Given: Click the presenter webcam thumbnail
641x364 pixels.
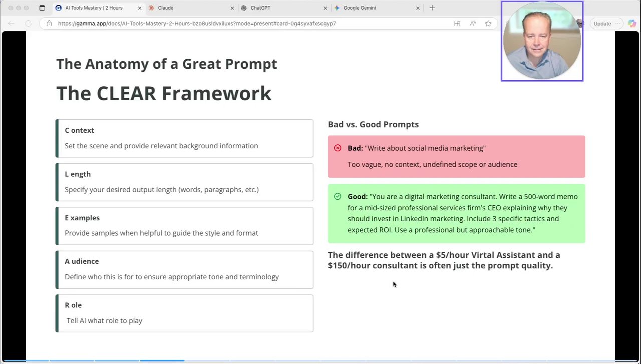Looking at the screenshot, I should point(542,41).
